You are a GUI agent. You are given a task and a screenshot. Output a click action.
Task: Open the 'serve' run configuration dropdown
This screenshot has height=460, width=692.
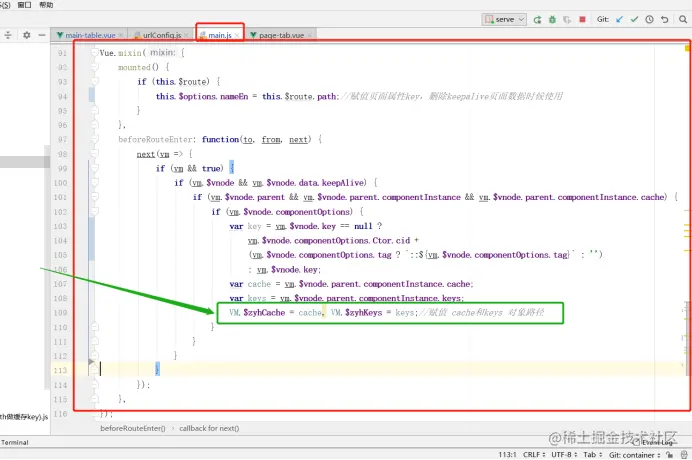(x=504, y=19)
